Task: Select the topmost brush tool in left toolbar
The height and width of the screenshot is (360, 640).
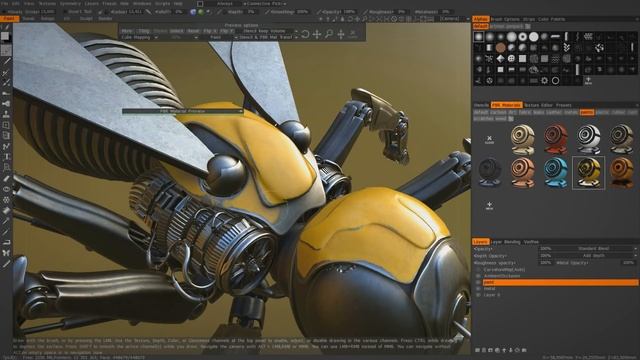Action: 6,27
